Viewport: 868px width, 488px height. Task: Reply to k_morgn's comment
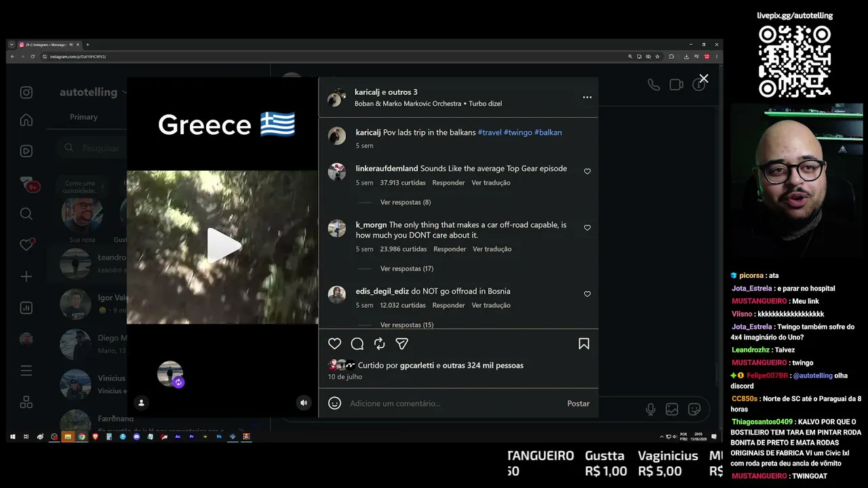pyautogui.click(x=450, y=249)
